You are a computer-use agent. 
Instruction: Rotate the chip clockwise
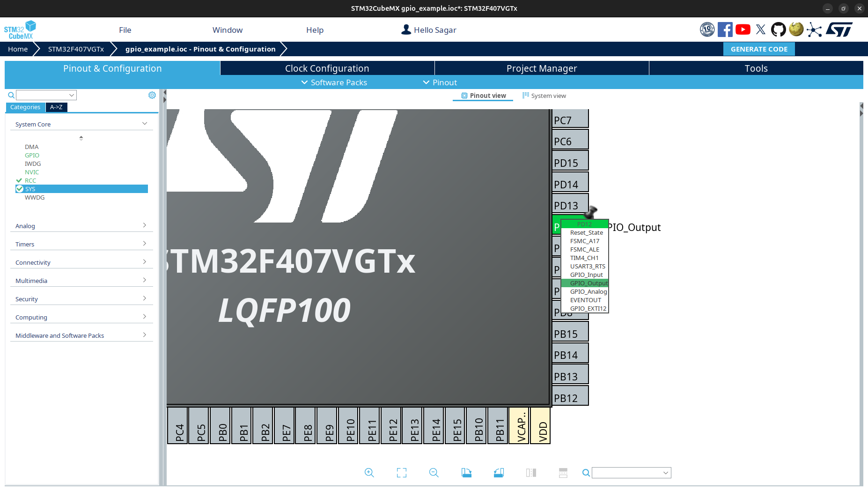[466, 473]
